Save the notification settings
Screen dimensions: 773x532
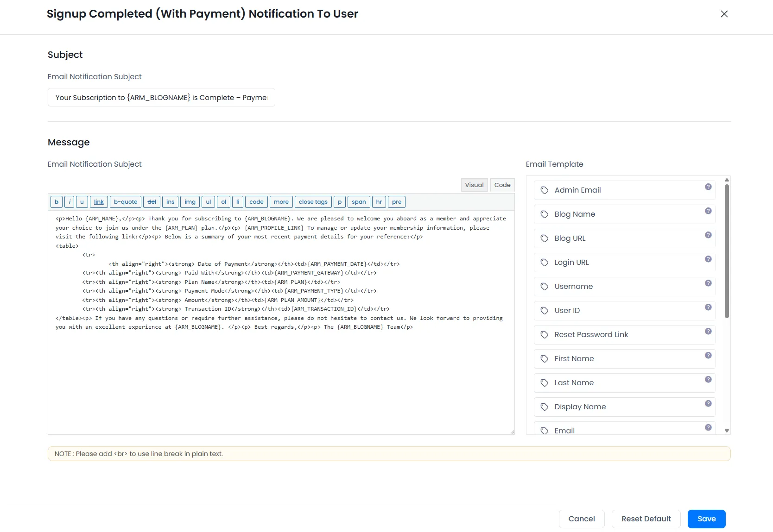[706, 519]
